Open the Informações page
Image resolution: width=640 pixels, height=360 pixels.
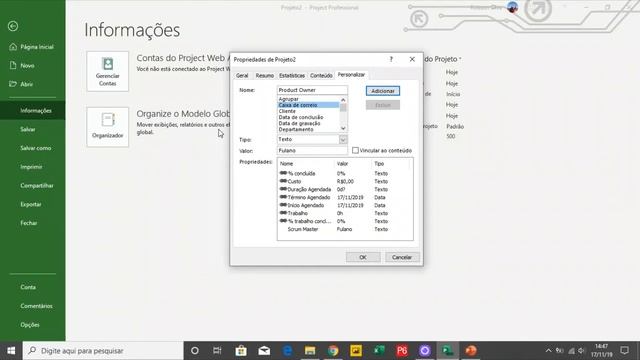pos(33,111)
